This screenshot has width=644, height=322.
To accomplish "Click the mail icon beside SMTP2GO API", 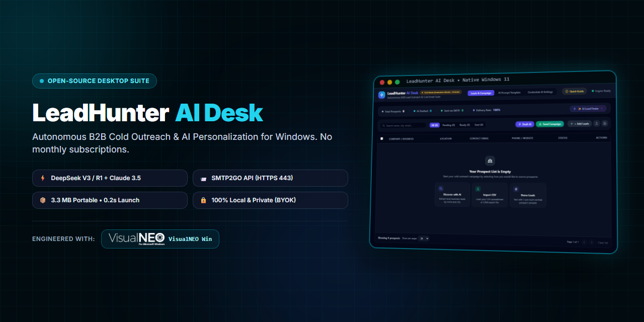I will coord(203,179).
